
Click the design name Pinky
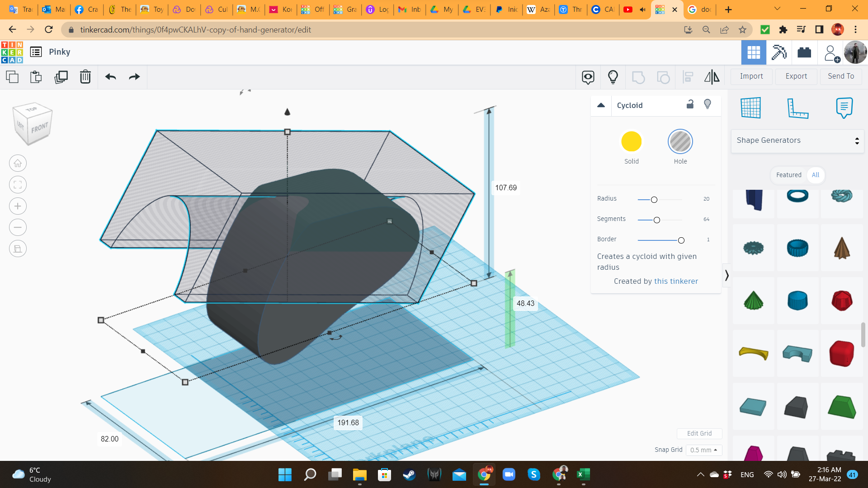point(60,52)
